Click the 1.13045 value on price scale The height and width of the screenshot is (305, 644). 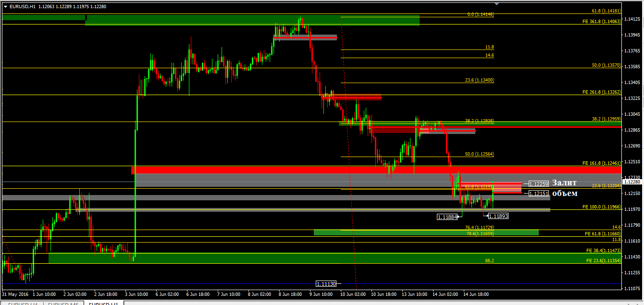632,114
